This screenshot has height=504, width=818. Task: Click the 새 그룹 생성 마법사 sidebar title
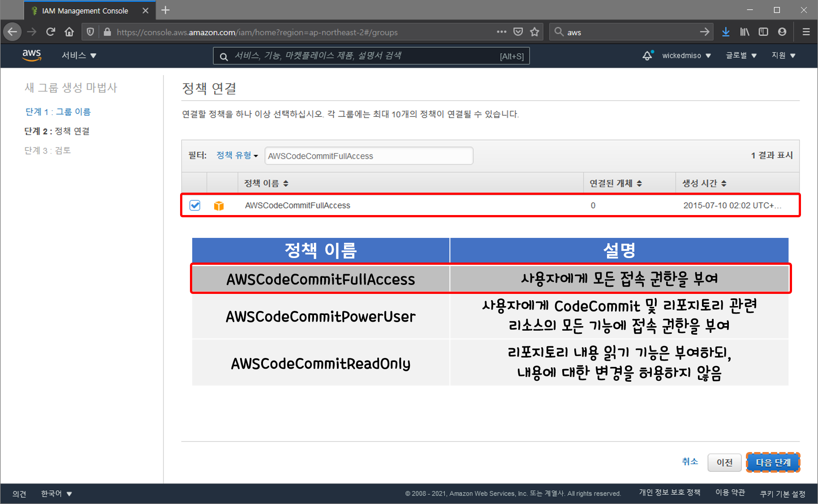[71, 87]
